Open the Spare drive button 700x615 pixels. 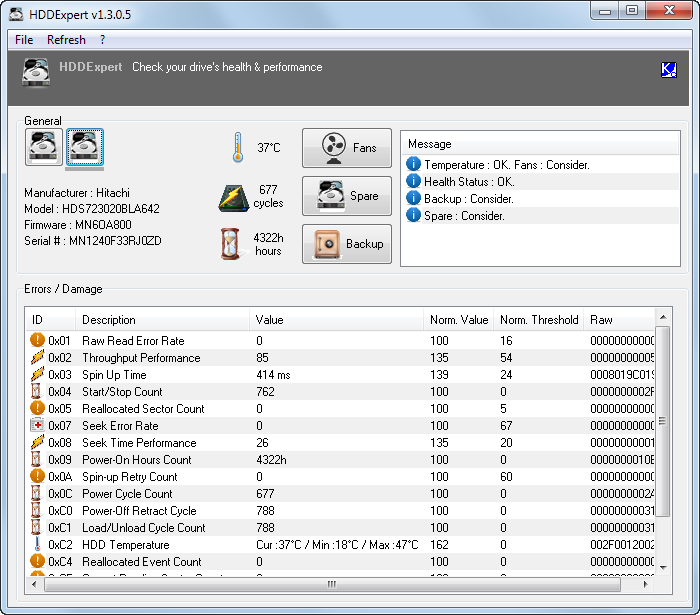tap(347, 196)
